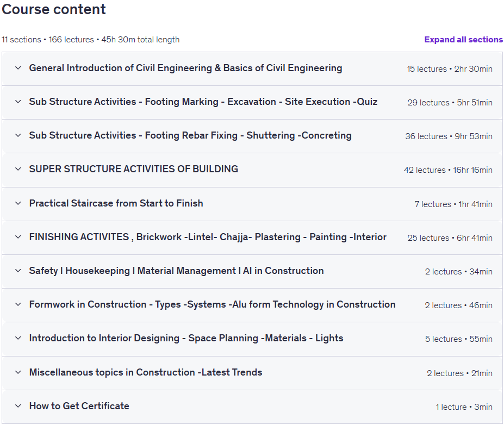
Task: Toggle the FINISHING ACTIVITES section chevron
Action: [18, 237]
